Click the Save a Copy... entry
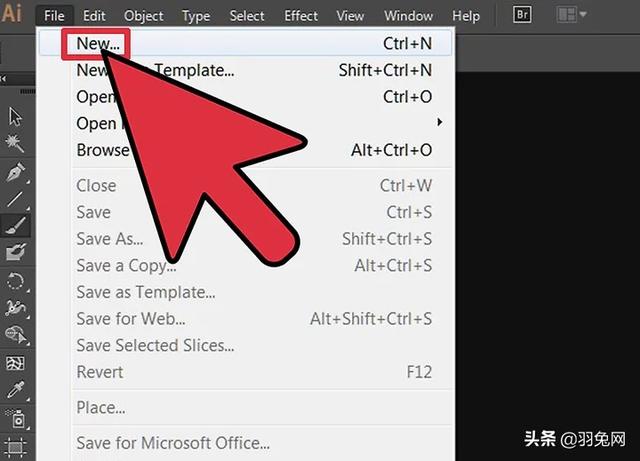The width and height of the screenshot is (640, 461). tap(246, 266)
